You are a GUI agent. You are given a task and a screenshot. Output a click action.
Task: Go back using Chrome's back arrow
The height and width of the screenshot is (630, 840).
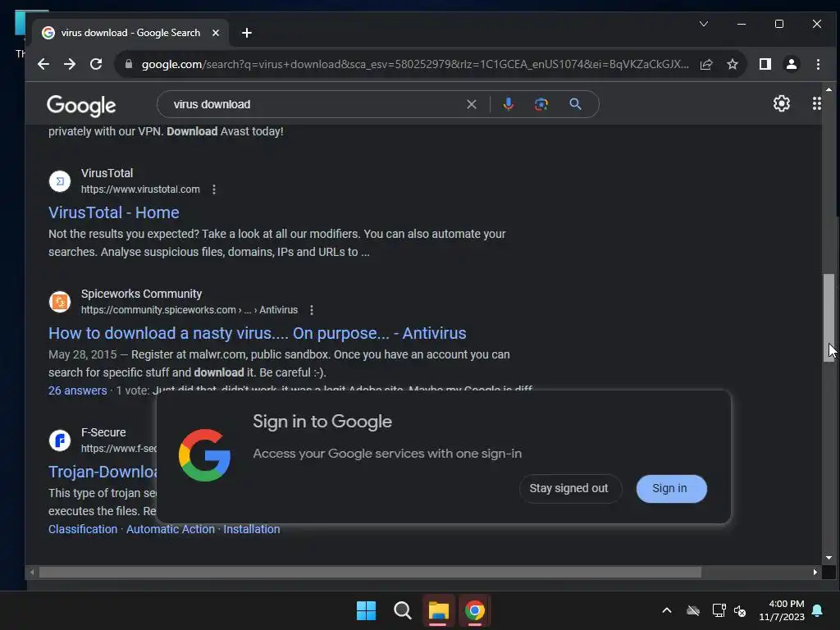pyautogui.click(x=43, y=64)
